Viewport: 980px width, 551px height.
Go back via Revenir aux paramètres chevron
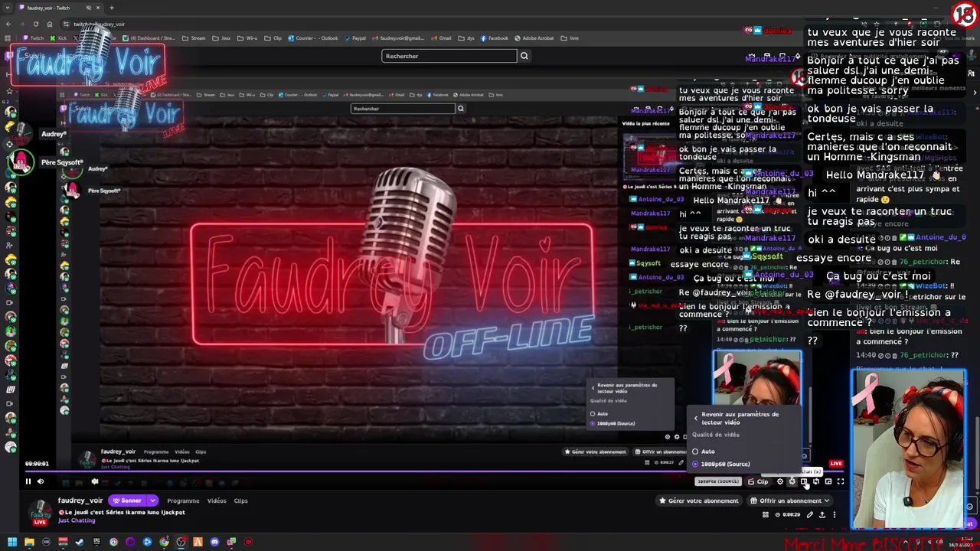(696, 418)
